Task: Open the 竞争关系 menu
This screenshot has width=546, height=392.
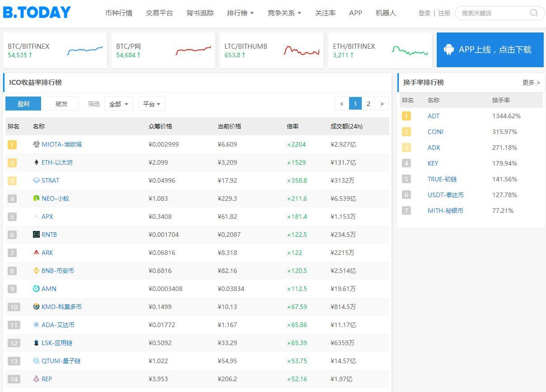Action: coord(284,13)
